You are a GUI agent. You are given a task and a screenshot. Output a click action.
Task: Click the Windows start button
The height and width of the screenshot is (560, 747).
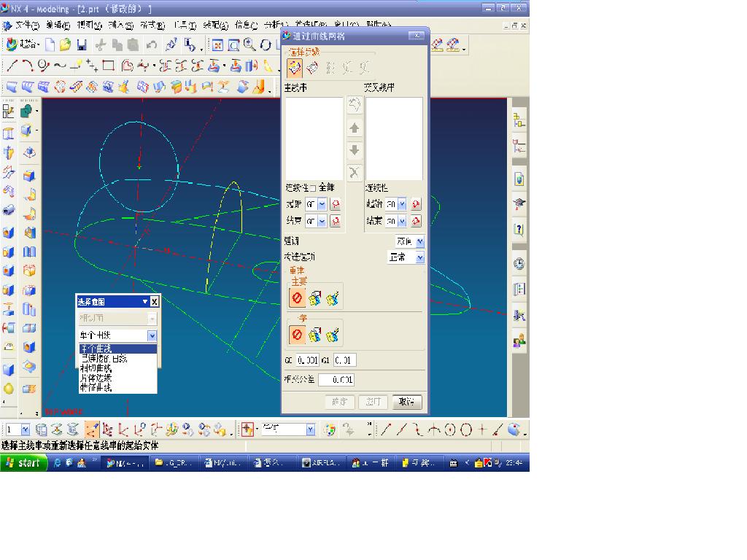24,463
